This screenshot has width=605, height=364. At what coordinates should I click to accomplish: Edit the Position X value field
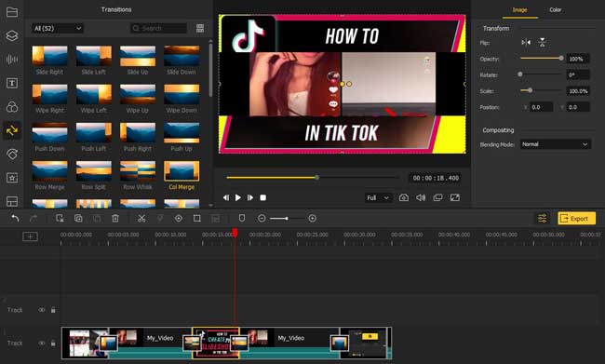click(542, 107)
